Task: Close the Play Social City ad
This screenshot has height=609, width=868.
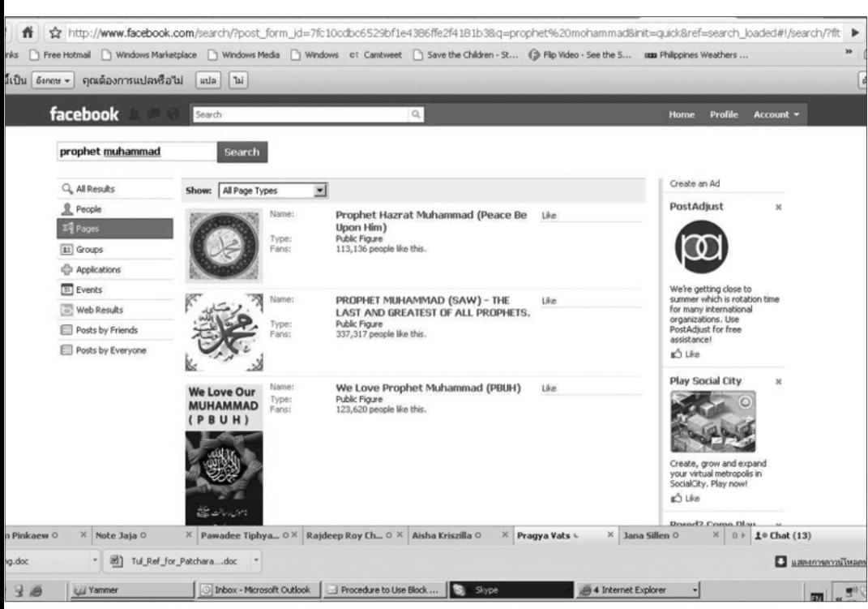Action: click(x=779, y=381)
